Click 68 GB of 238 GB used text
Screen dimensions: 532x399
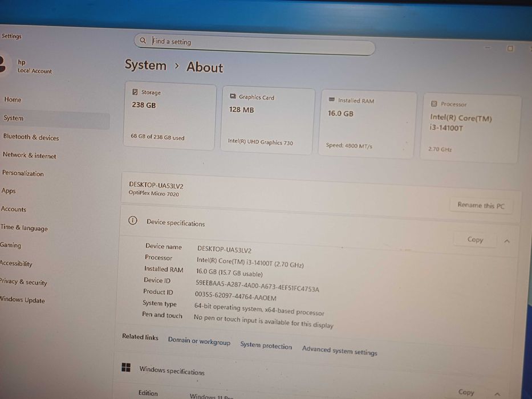click(157, 137)
